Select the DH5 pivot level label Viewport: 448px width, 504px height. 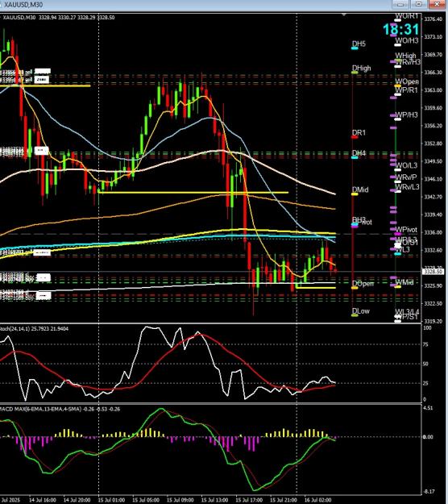tap(359, 44)
